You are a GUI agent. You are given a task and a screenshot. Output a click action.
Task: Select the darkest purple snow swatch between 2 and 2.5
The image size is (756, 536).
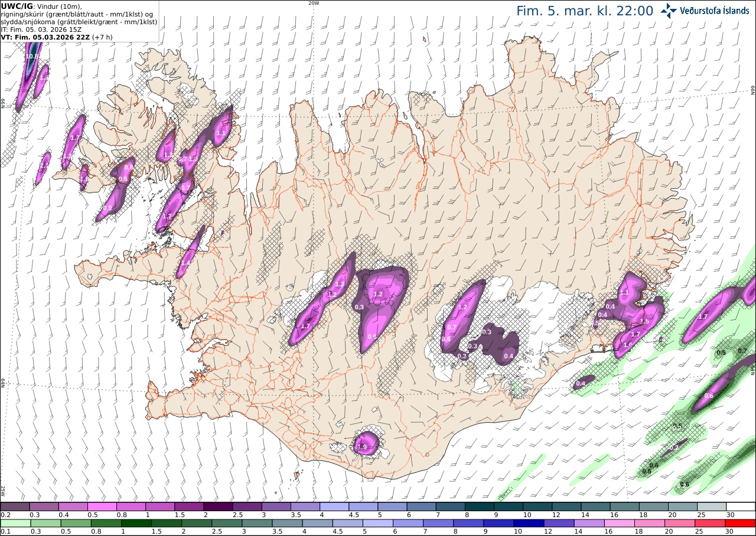click(218, 506)
